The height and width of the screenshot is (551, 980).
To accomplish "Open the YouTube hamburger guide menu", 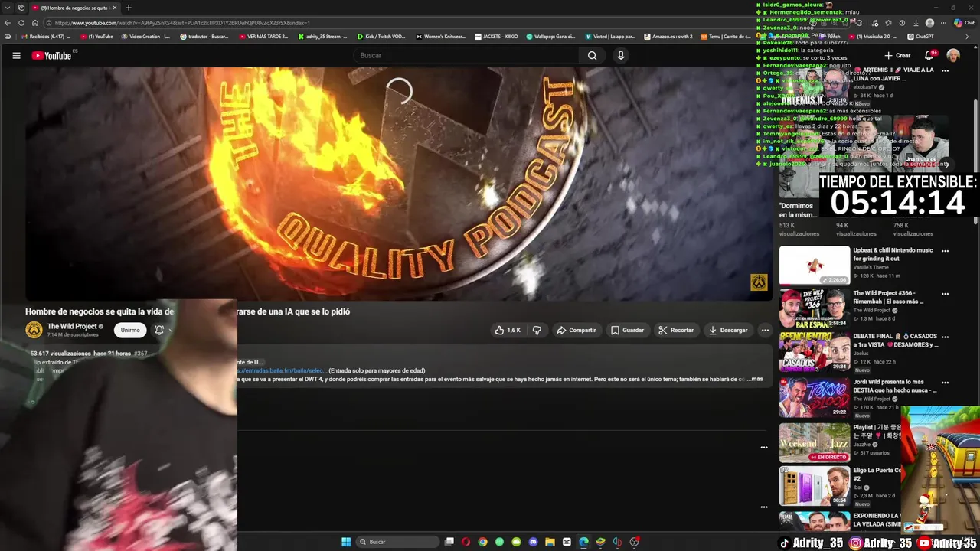I will click(16, 55).
